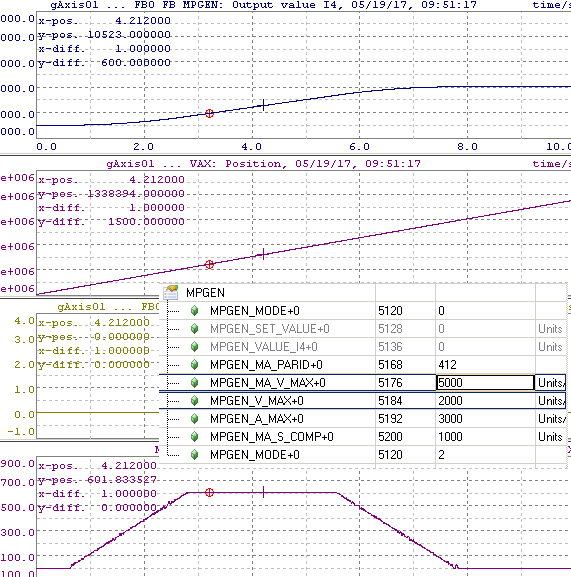Select the MPGEN_VALUE_I4+0 parameter name
This screenshot has width=571, height=577.
[264, 347]
